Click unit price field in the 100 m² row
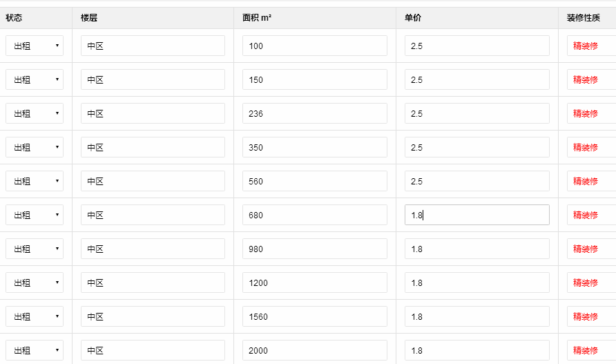 [477, 46]
